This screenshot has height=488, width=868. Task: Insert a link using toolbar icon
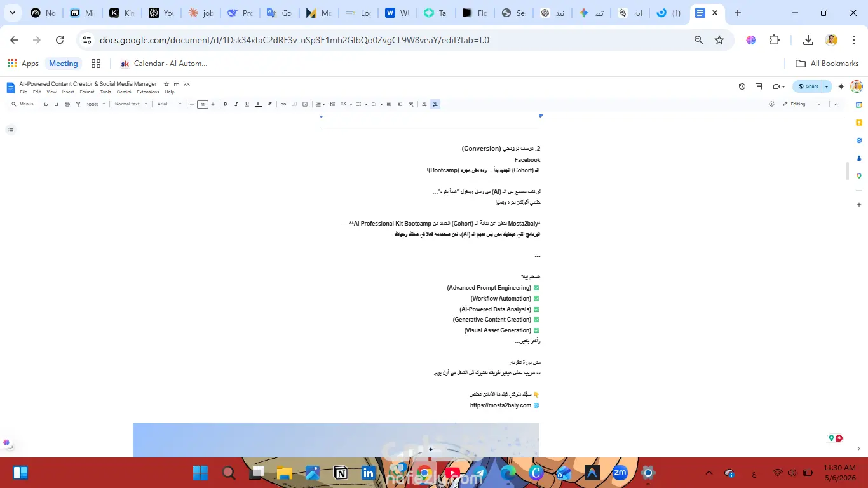(283, 104)
